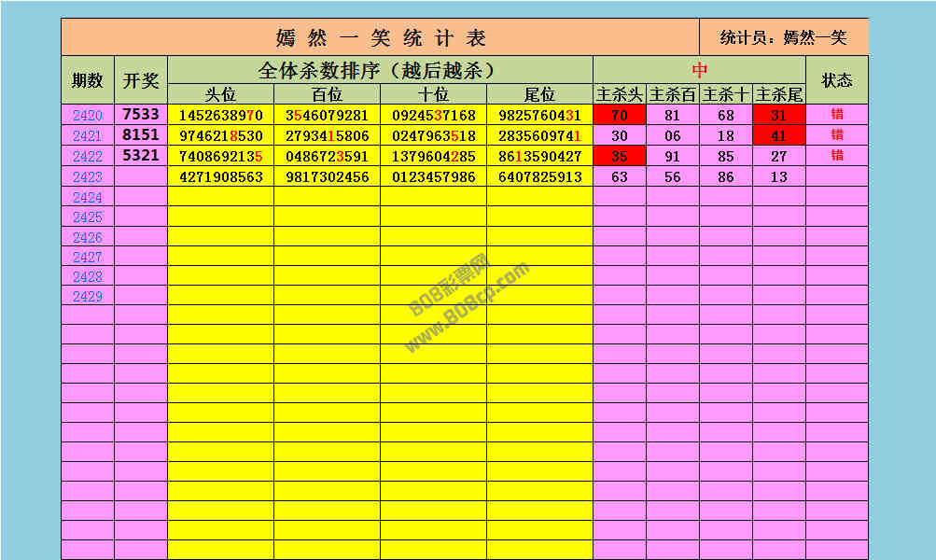Click the 开奖 column header
This screenshot has width=936, height=560.
[141, 80]
